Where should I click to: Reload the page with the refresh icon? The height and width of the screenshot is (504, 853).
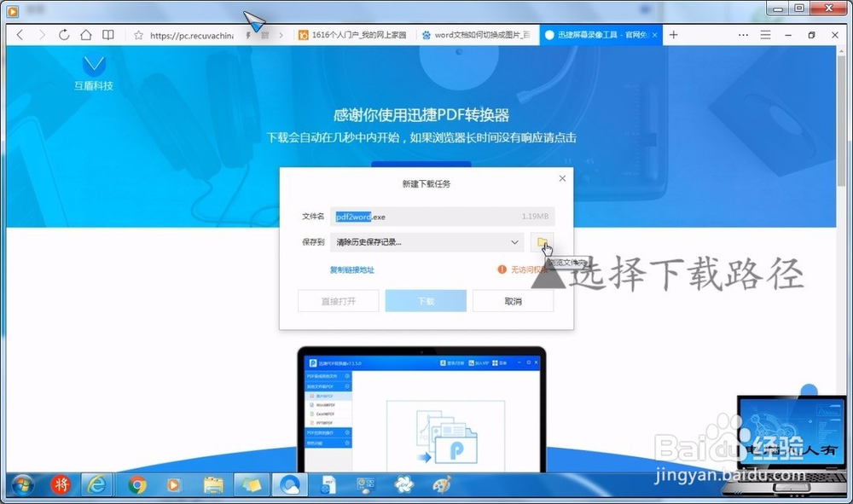[x=64, y=35]
